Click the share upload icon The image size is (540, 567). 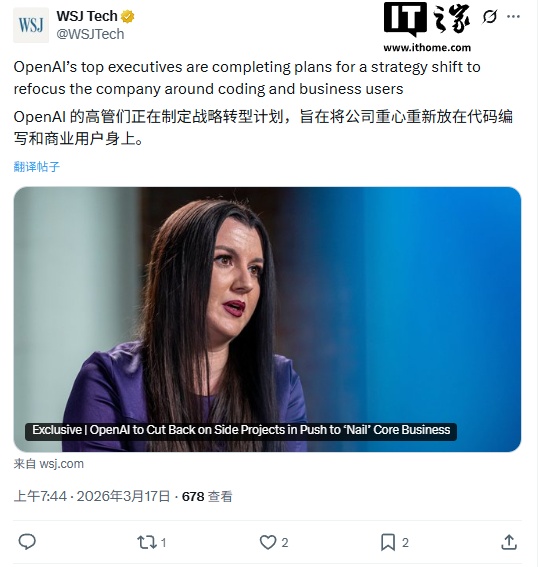point(509,542)
